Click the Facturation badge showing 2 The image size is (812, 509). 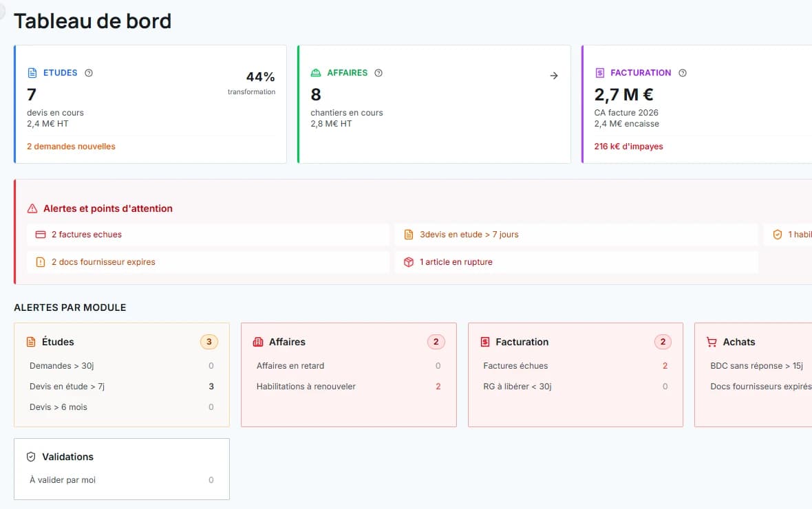click(x=663, y=342)
